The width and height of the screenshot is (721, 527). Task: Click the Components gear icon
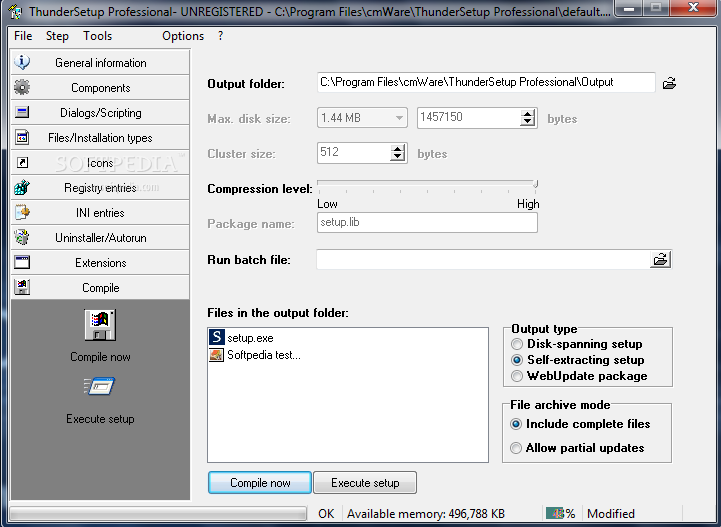pos(22,87)
